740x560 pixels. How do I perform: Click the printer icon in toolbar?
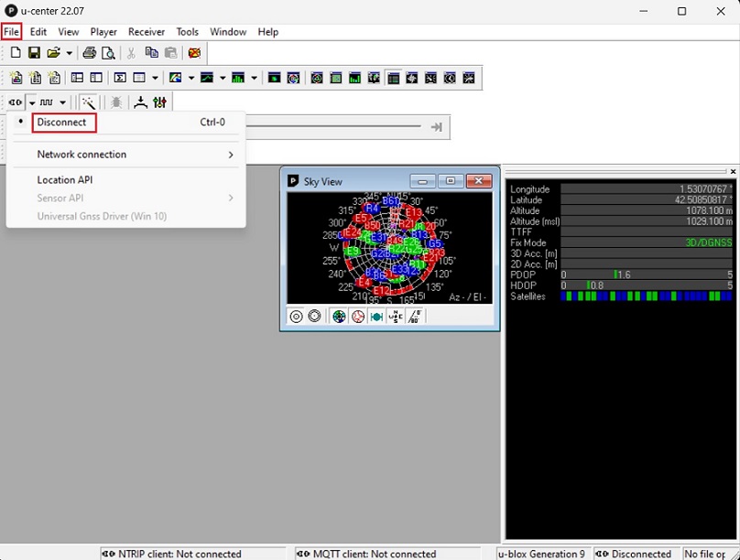[x=90, y=53]
